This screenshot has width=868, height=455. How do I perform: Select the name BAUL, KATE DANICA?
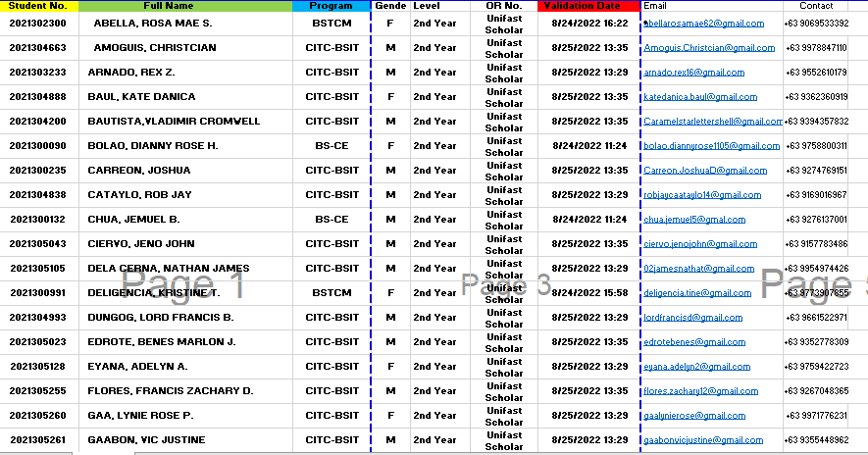pos(141,97)
